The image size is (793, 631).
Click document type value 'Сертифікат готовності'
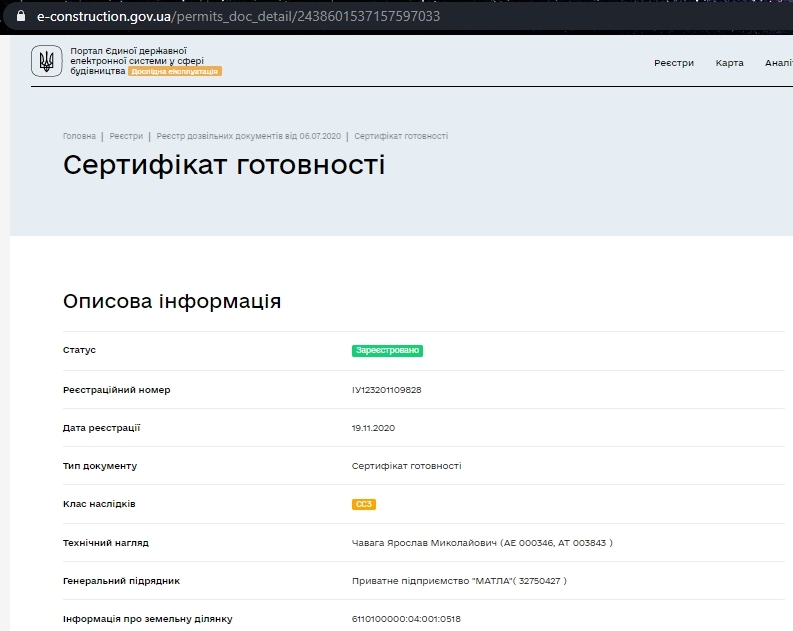coord(407,466)
